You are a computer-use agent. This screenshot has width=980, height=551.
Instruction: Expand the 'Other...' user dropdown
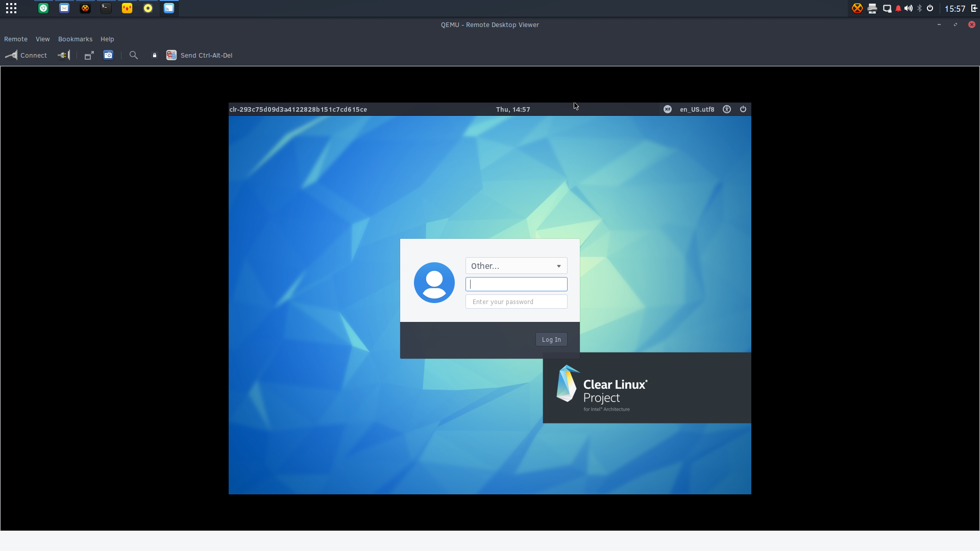coord(516,266)
